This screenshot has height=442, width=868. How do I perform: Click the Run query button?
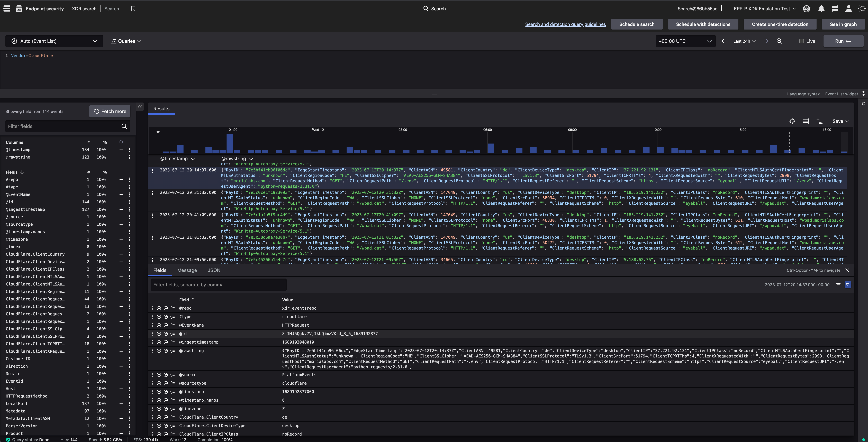click(x=843, y=41)
